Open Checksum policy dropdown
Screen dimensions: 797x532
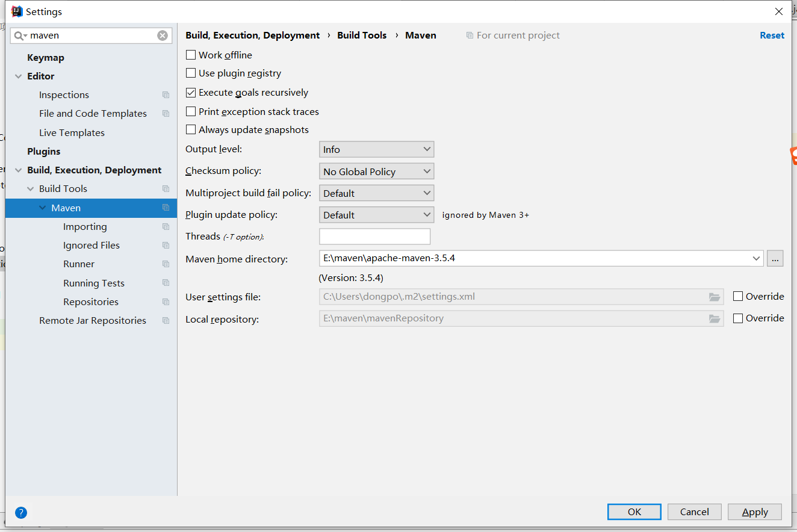376,172
